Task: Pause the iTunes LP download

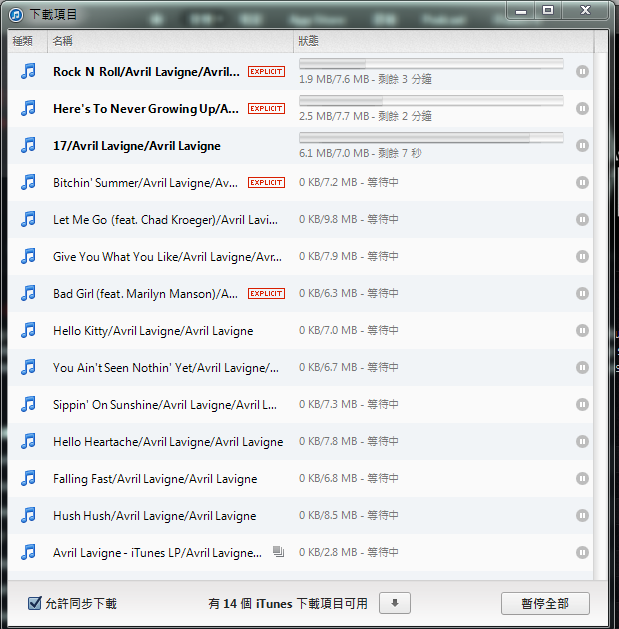Action: (582, 552)
